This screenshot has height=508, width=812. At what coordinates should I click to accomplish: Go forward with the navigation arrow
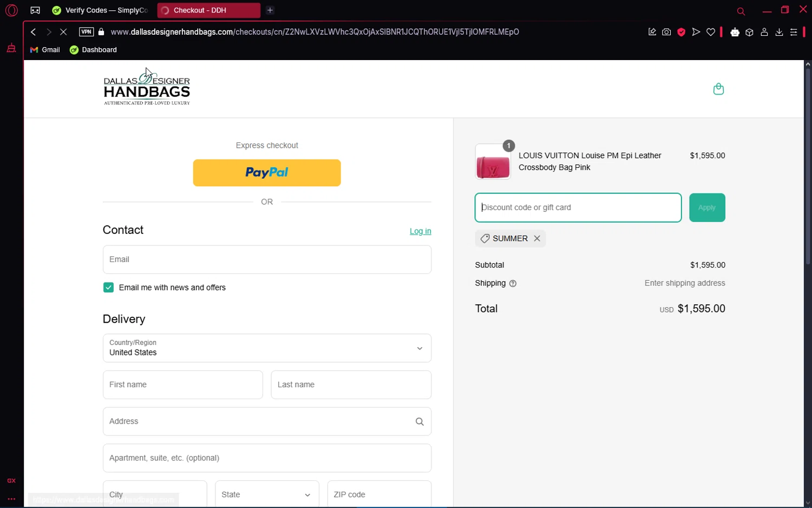[49, 32]
